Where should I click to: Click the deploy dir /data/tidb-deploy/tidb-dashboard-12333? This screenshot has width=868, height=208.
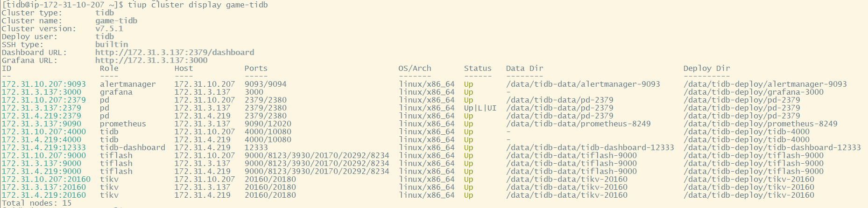(x=772, y=147)
